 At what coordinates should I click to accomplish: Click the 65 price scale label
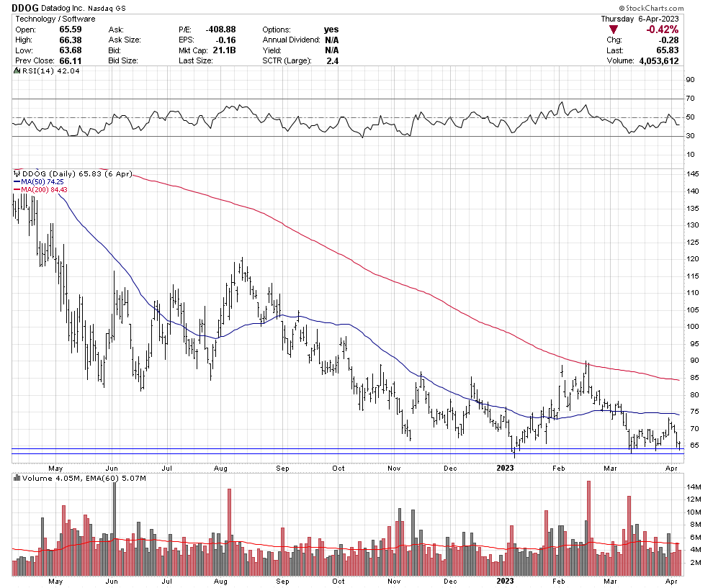click(694, 445)
